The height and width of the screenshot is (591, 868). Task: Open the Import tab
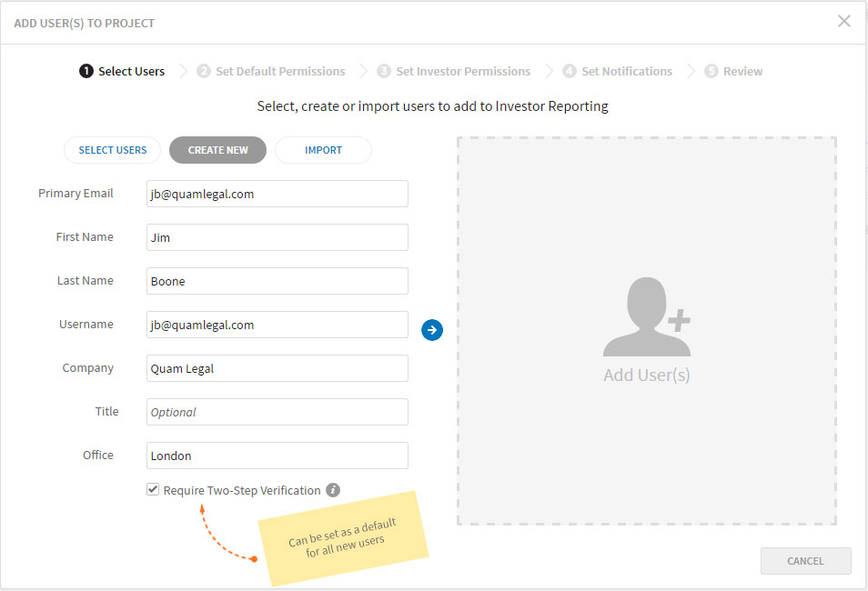323,150
